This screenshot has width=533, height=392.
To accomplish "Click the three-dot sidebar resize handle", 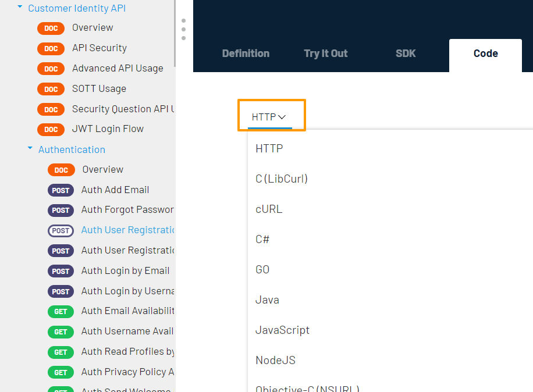I will pyautogui.click(x=184, y=29).
